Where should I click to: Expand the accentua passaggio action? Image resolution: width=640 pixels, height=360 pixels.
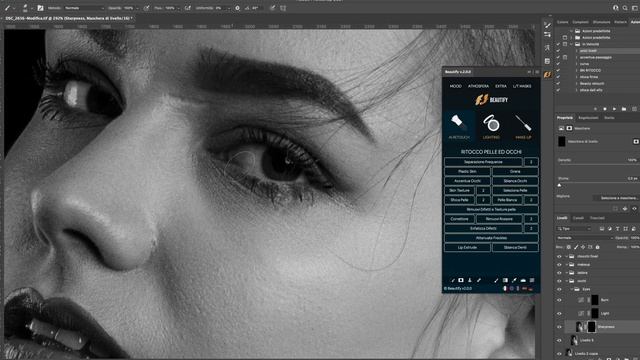click(576, 57)
